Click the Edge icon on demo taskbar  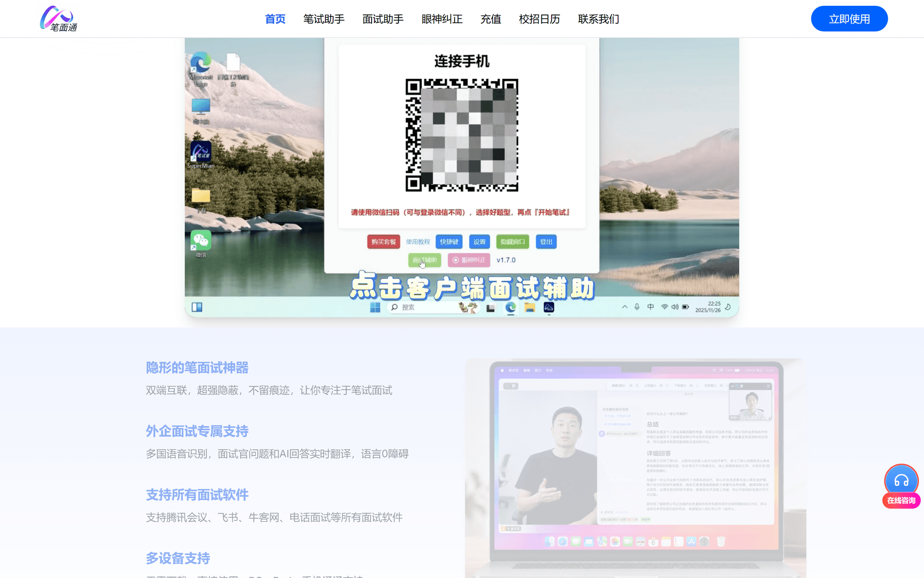click(511, 307)
